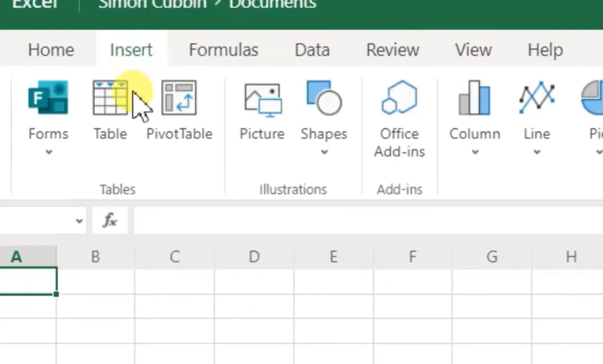Click the PivotTable icon
Image resolution: width=603 pixels, height=364 pixels.
pyautogui.click(x=179, y=98)
